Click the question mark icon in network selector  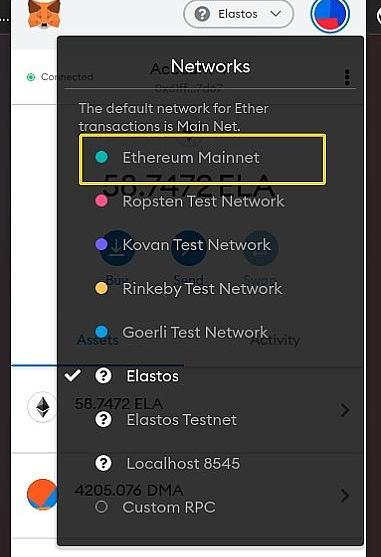(x=202, y=14)
